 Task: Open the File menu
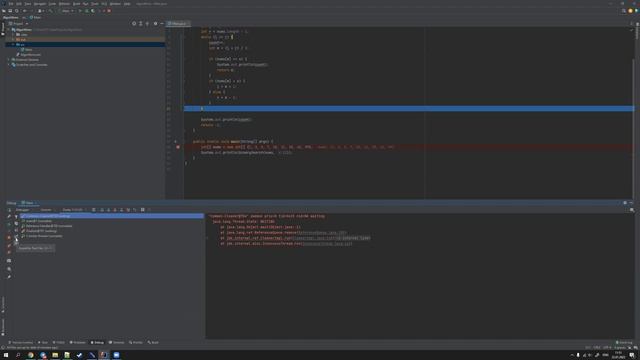point(11,4)
